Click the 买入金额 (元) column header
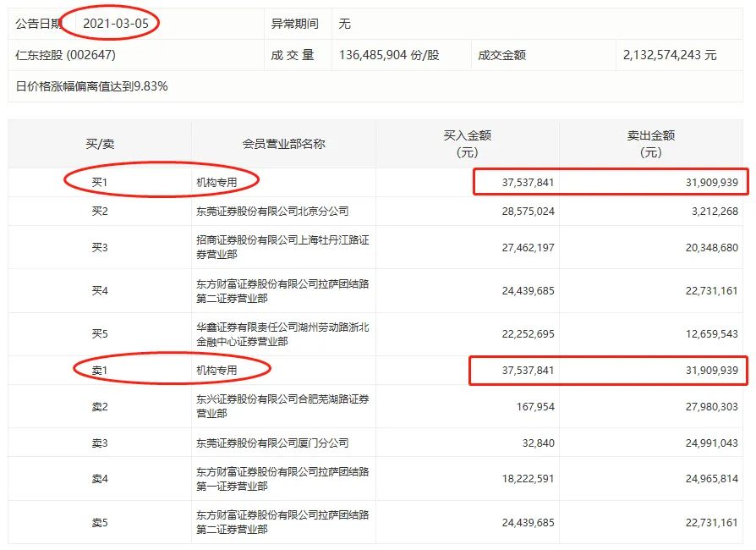756x550 pixels. [x=467, y=144]
